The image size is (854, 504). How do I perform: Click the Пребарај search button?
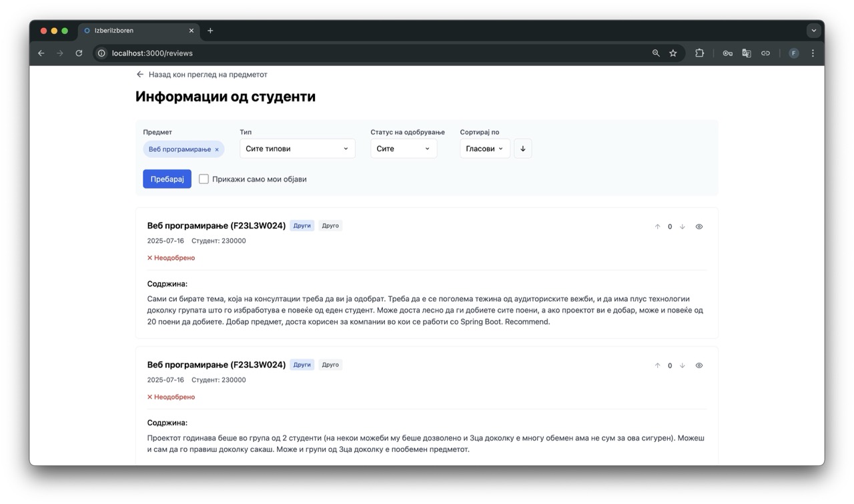tap(167, 179)
